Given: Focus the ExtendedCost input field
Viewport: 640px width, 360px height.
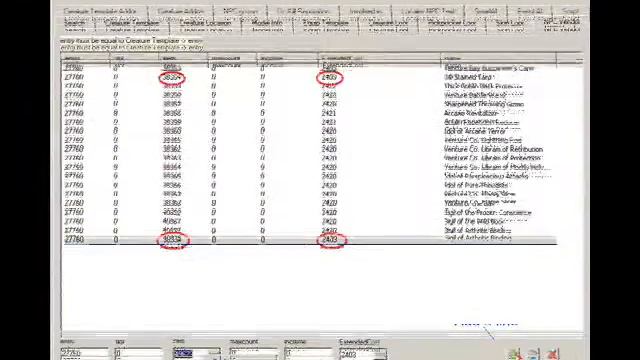Looking at the screenshot, I should click(x=363, y=353).
